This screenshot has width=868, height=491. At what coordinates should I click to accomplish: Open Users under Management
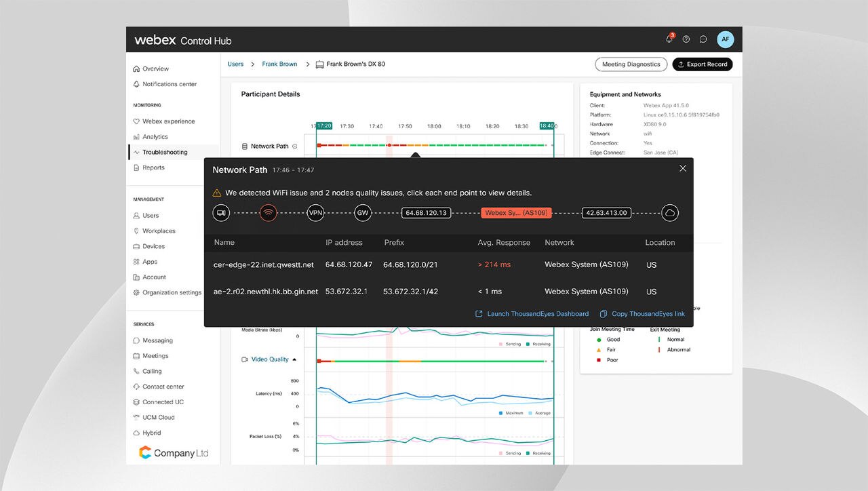pos(146,216)
